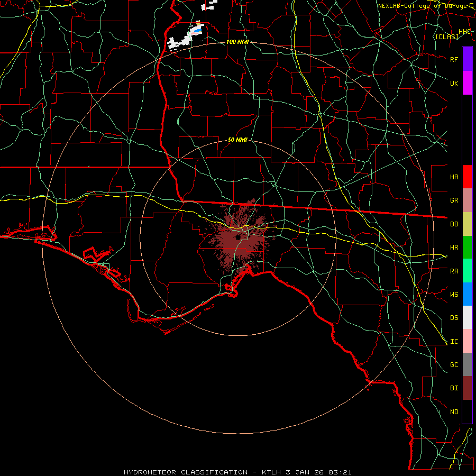Click the white dry snow echo patch
The image size is (476, 476).
click(x=186, y=36)
